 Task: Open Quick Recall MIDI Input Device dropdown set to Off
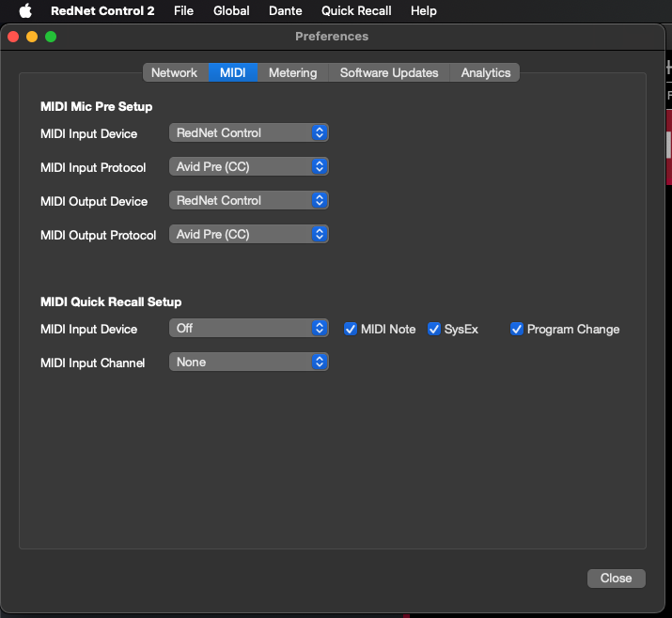click(x=249, y=328)
